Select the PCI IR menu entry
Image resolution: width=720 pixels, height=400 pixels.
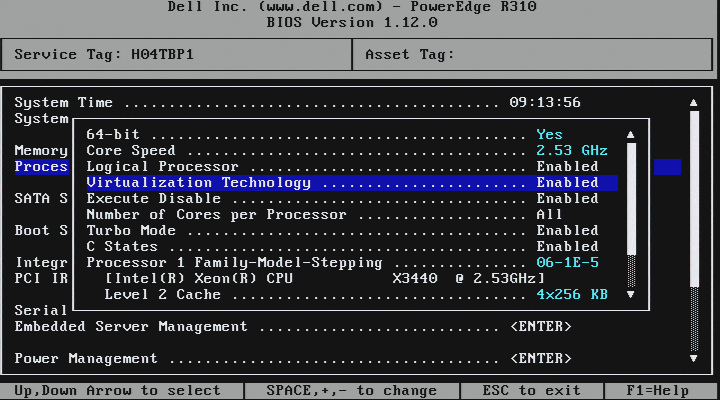(x=41, y=278)
